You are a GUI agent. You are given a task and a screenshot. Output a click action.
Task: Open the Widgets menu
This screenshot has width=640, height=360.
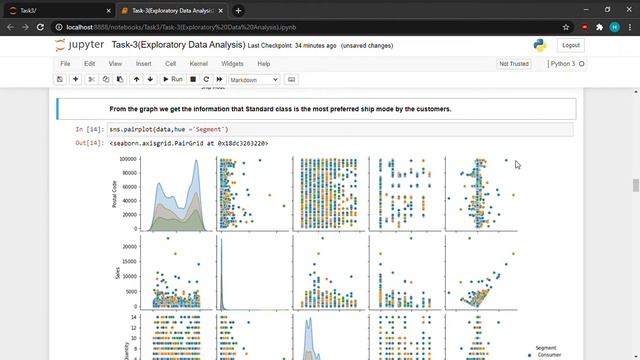232,64
